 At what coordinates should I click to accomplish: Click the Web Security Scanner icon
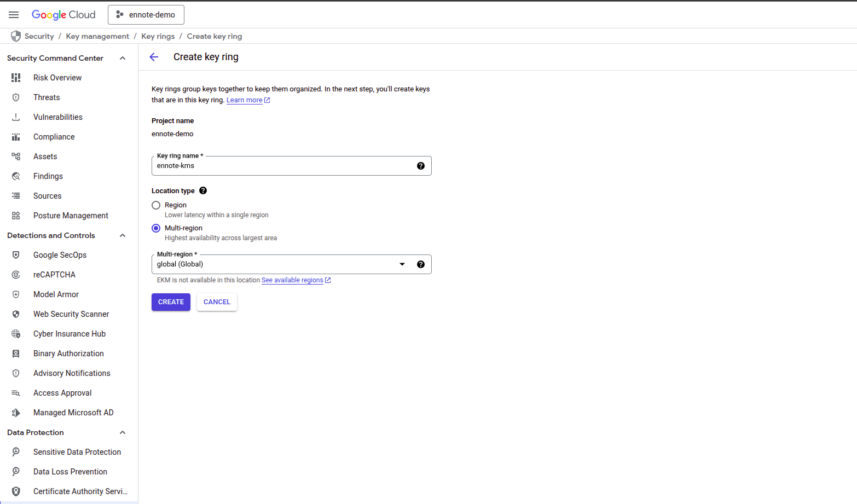pos(16,314)
